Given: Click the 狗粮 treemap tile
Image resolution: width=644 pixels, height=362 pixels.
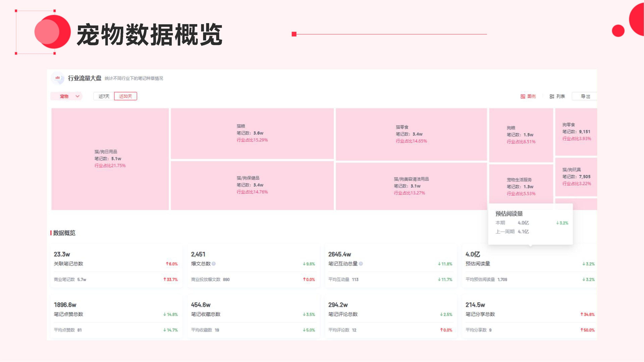Looking at the screenshot, I should point(521,135).
